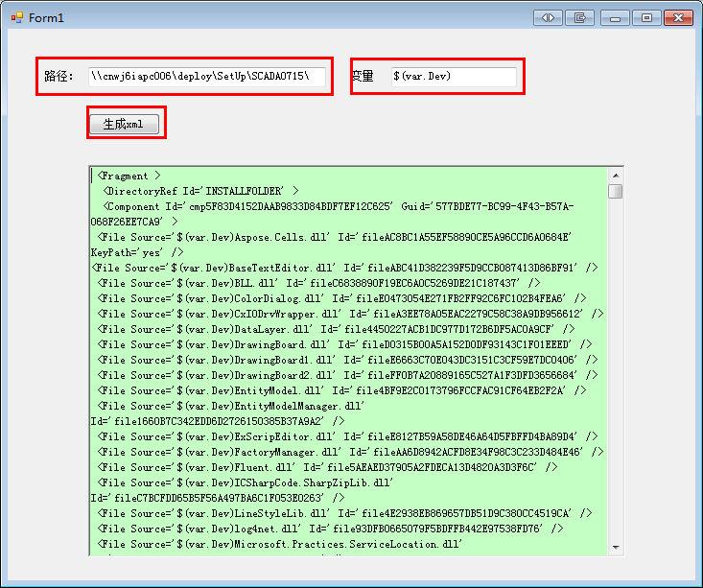Click the DirectoryRef INSTALLFOLDER line
This screenshot has height=588, width=703.
[200, 191]
